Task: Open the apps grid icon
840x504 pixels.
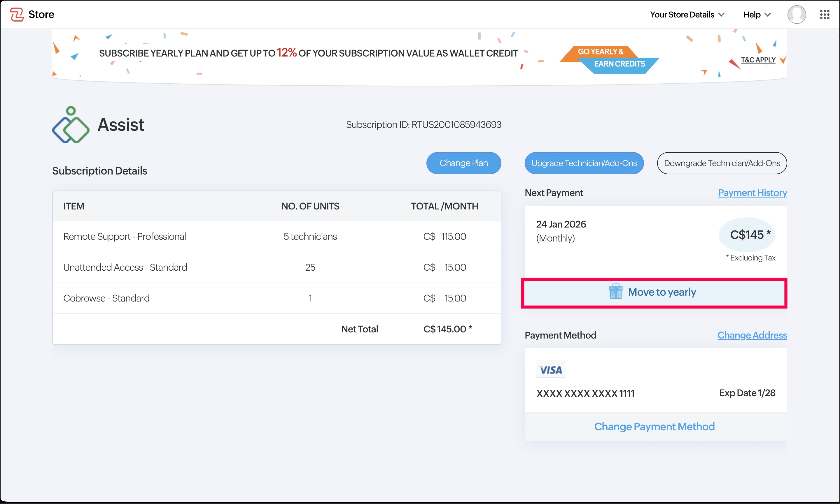Action: coord(824,15)
